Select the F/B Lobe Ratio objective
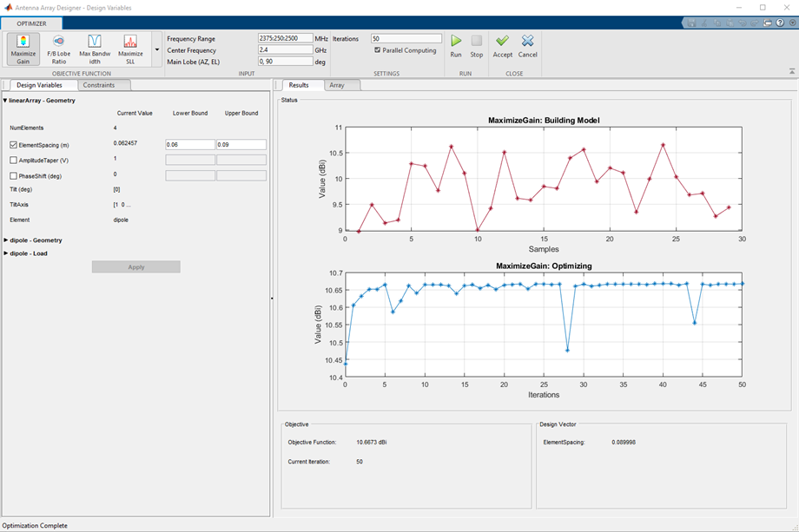Viewport: 799px width, 532px height. coord(58,49)
